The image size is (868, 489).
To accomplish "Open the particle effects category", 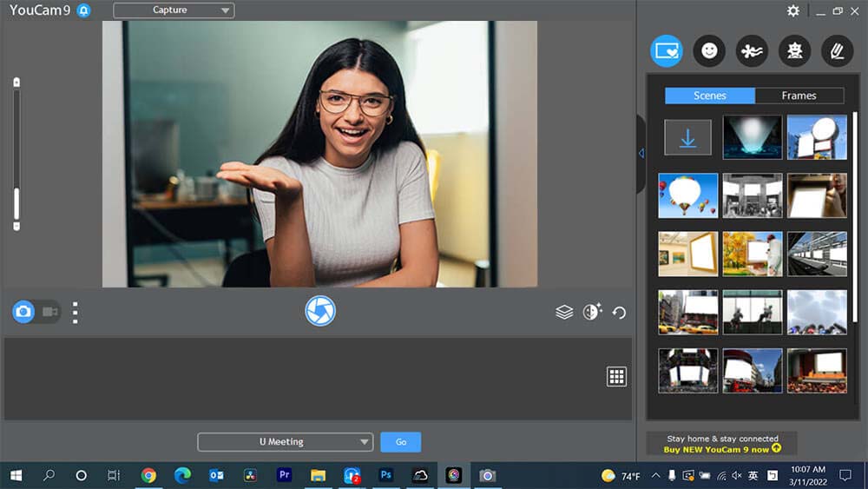I will pos(752,51).
